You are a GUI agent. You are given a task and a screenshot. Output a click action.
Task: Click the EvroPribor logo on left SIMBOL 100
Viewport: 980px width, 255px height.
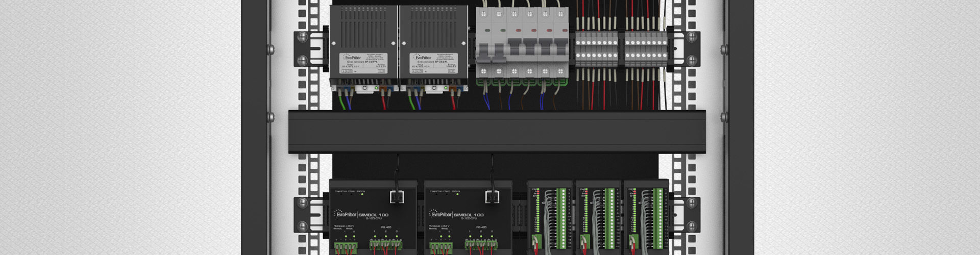pos(345,215)
